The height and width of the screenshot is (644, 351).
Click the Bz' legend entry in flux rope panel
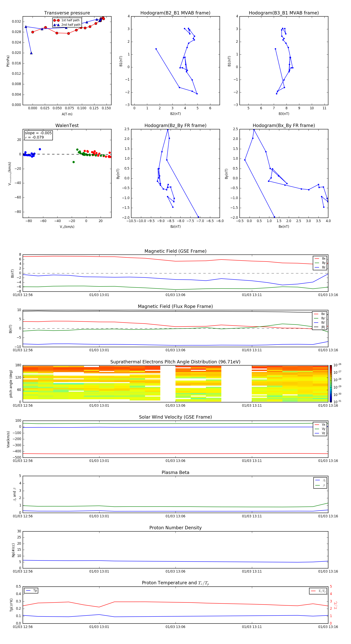point(320,323)
